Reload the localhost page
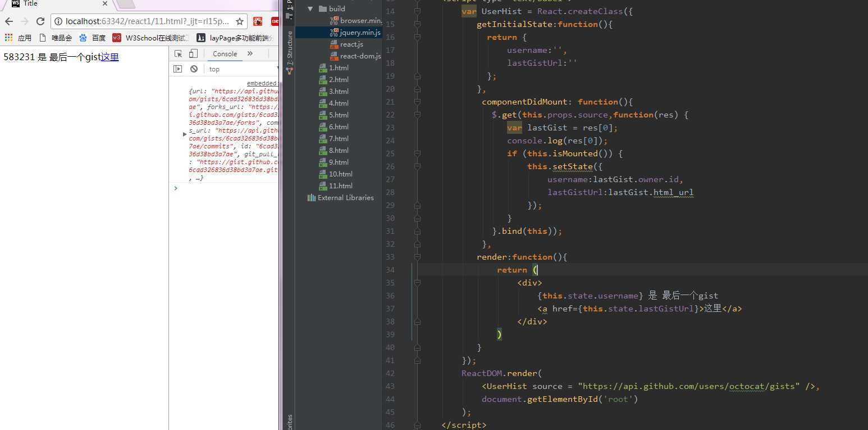 pos(40,21)
